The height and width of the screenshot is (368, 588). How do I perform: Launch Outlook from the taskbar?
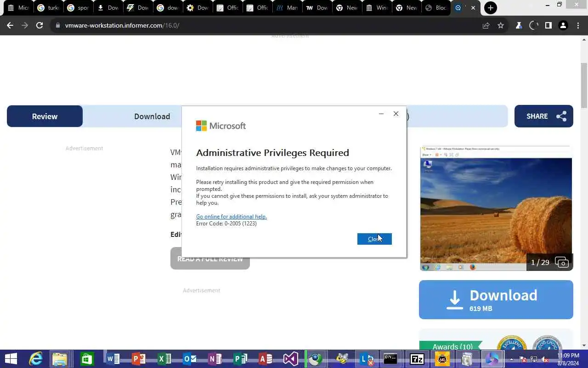pos(189,359)
